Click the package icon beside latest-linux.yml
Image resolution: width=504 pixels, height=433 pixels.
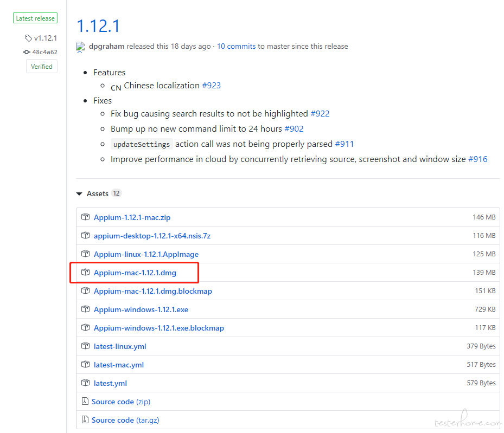(85, 346)
